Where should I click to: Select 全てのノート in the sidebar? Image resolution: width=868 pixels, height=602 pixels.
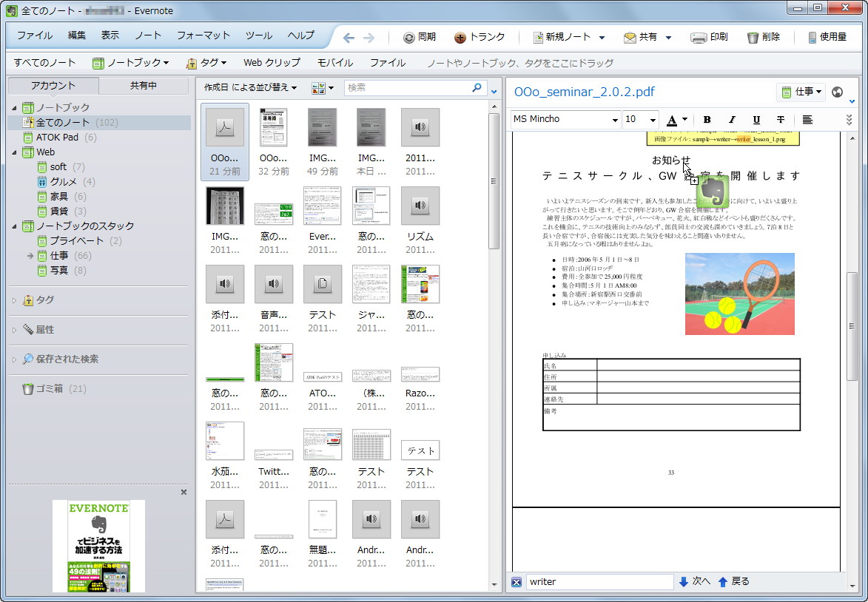(x=100, y=122)
